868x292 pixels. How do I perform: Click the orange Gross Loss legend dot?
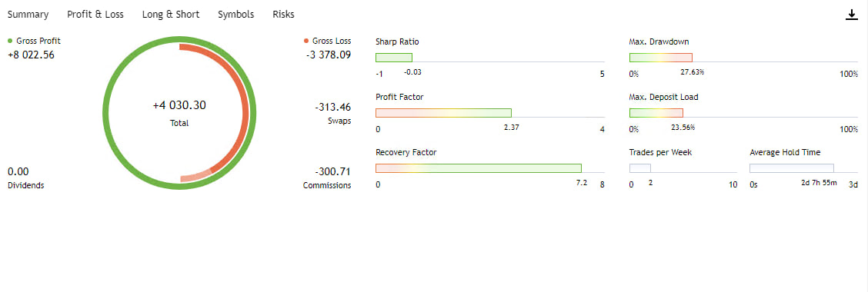tap(306, 41)
